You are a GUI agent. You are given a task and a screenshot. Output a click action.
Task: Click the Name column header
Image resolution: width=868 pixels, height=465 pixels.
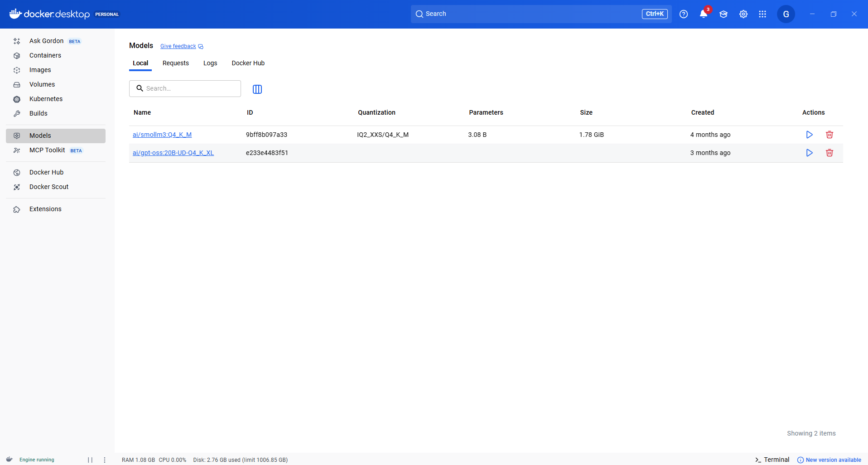pyautogui.click(x=142, y=112)
